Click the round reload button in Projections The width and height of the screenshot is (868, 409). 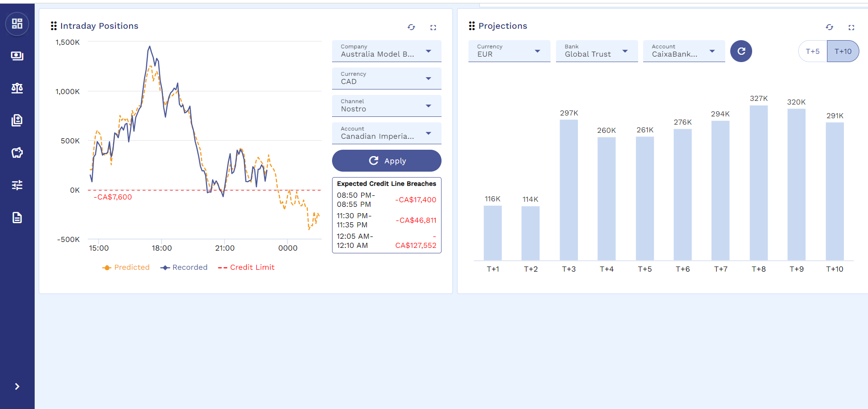pos(741,51)
